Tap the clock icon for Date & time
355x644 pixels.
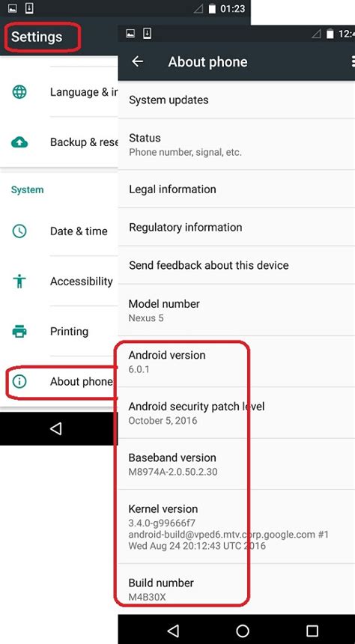coord(19,231)
